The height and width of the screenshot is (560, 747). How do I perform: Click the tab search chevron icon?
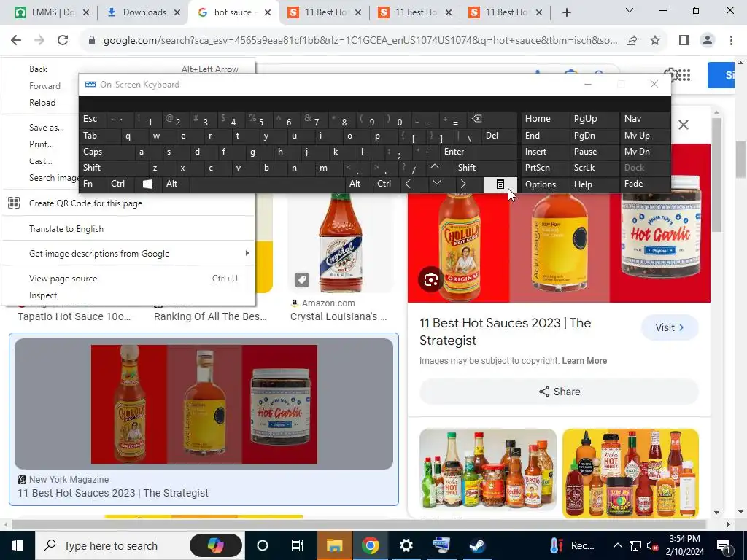click(630, 10)
